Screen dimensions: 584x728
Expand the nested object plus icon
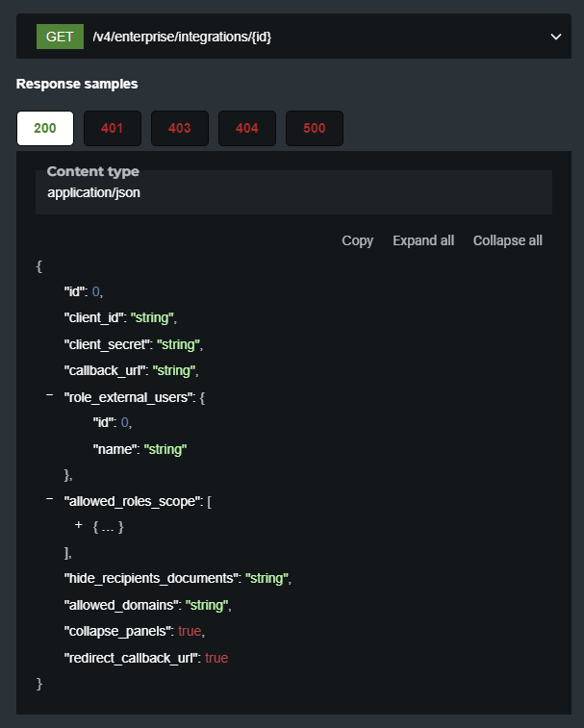pos(78,525)
